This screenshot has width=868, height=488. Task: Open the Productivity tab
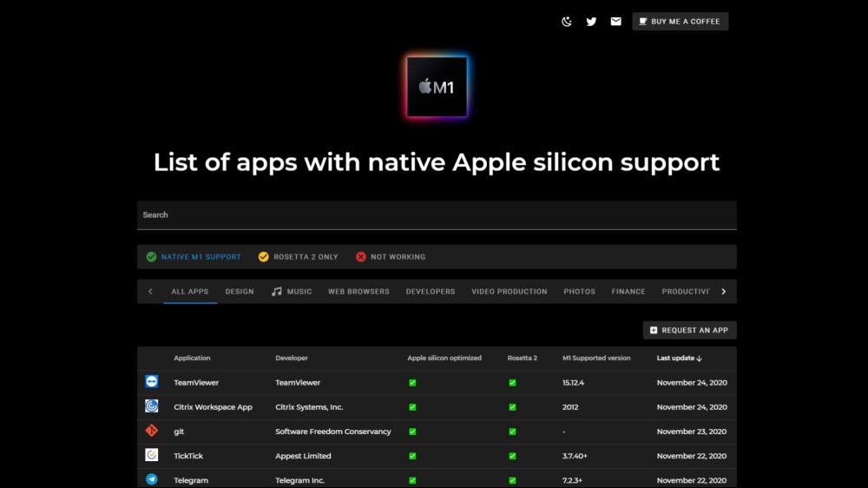pyautogui.click(x=686, y=292)
